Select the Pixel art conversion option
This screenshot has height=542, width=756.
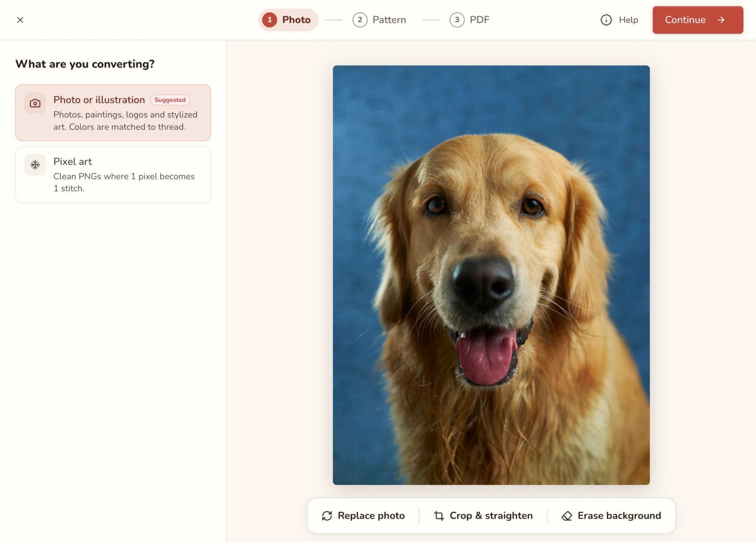click(113, 174)
